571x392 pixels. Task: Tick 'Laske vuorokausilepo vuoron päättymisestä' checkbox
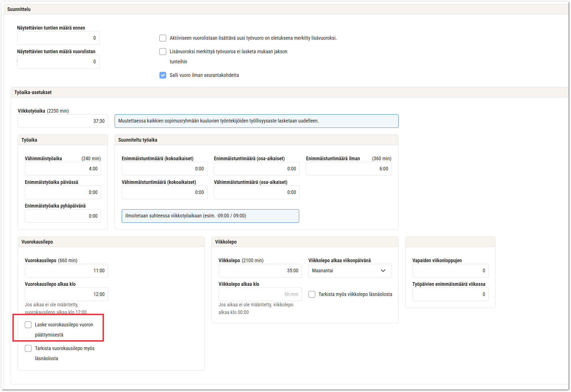click(x=28, y=325)
